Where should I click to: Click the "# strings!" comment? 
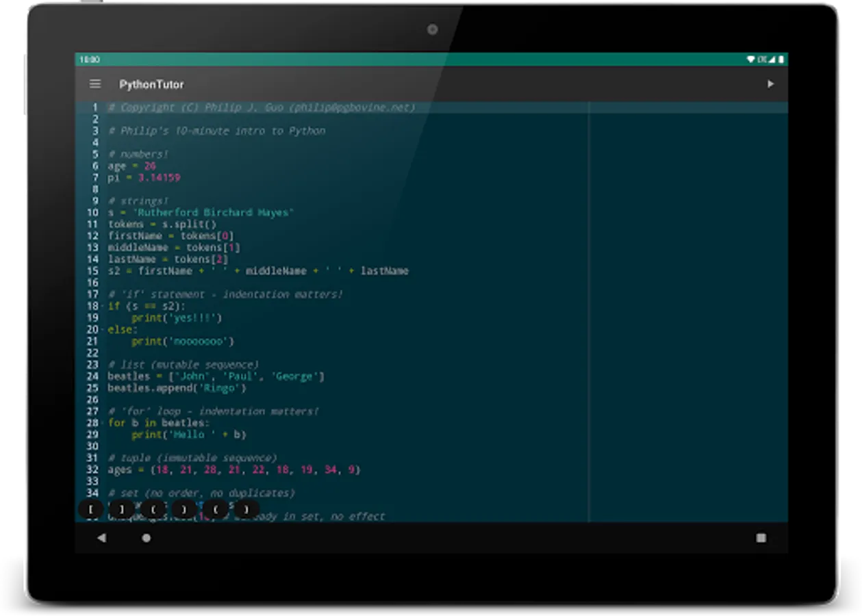(138, 201)
